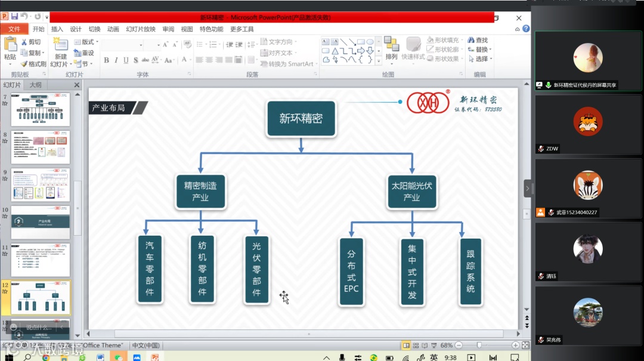644x361 pixels.
Task: Open the File (文件) tab
Action: point(14,29)
